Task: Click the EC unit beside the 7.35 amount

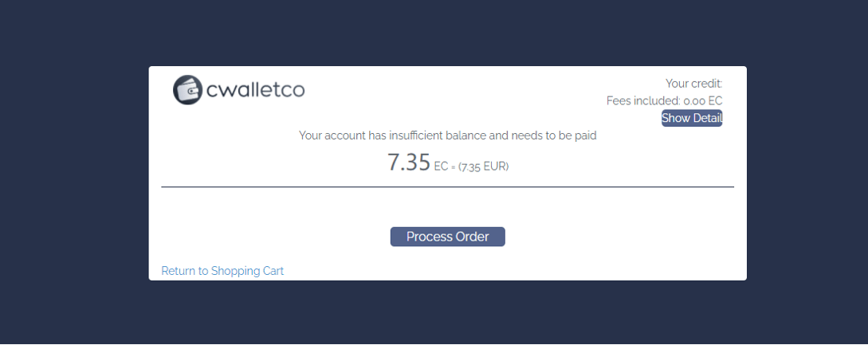Action: click(441, 167)
